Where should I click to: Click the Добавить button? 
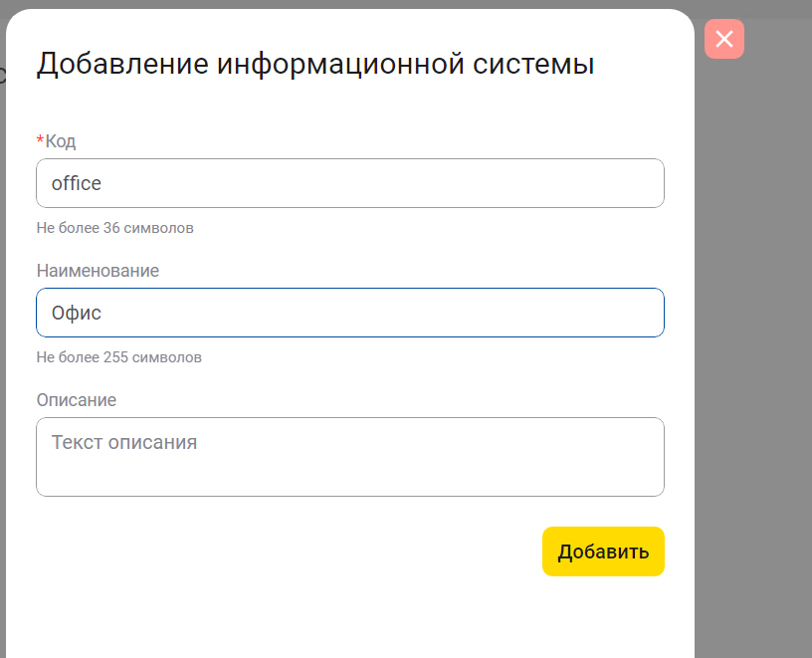603,551
